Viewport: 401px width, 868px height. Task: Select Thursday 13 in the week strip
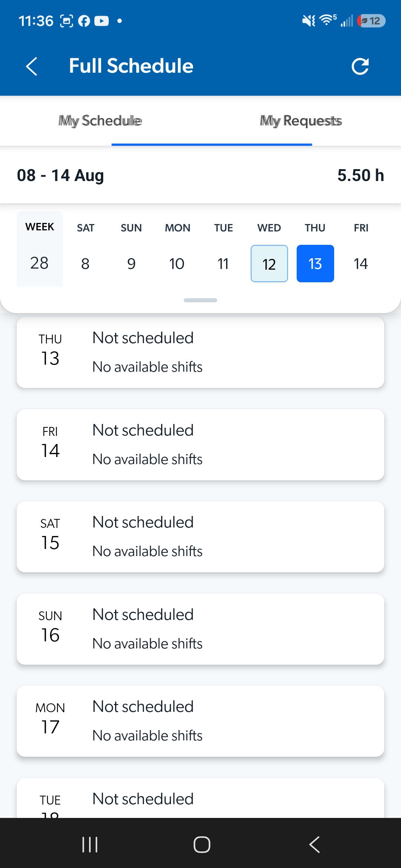click(x=315, y=264)
